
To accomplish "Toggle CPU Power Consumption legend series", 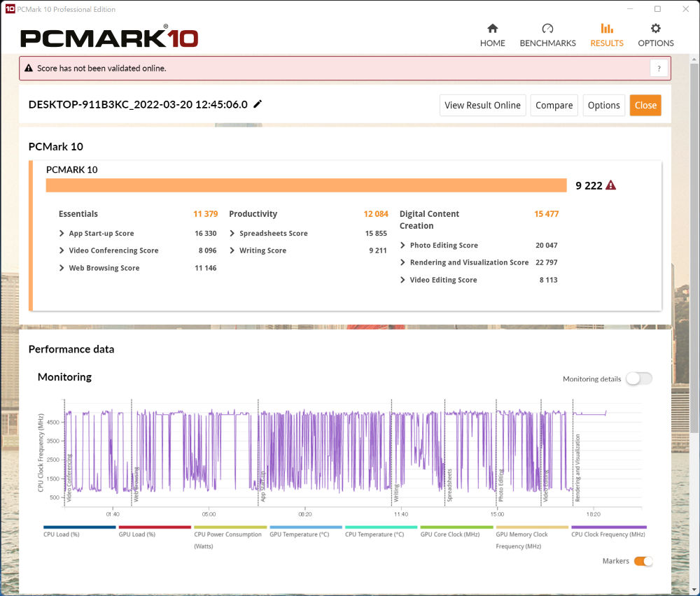I will pyautogui.click(x=230, y=537).
